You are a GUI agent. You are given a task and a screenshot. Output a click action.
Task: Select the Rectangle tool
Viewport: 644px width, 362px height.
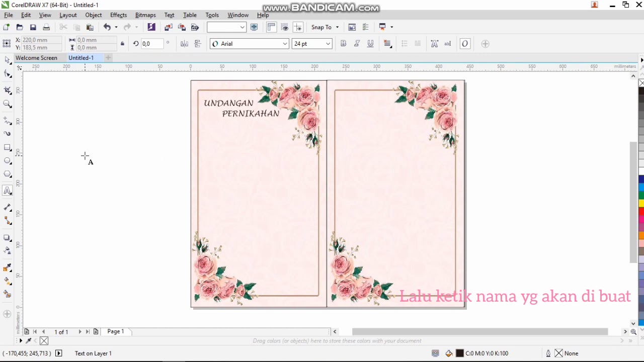[x=7, y=148]
